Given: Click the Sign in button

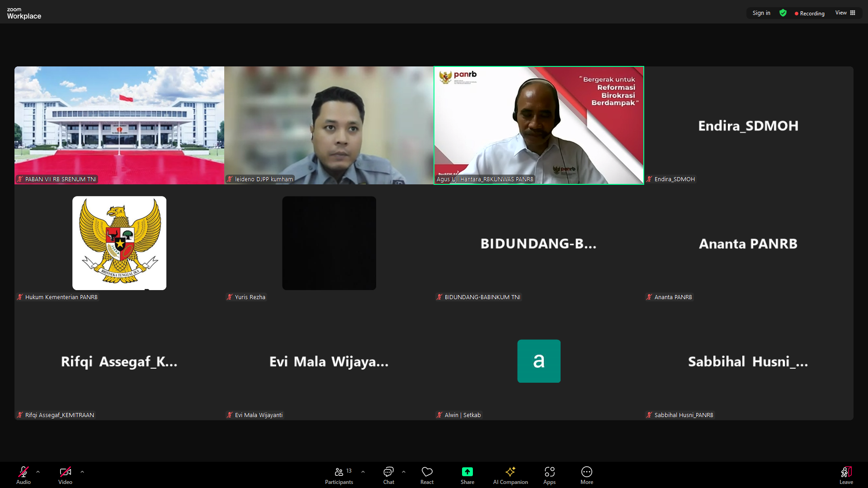Looking at the screenshot, I should tap(761, 13).
